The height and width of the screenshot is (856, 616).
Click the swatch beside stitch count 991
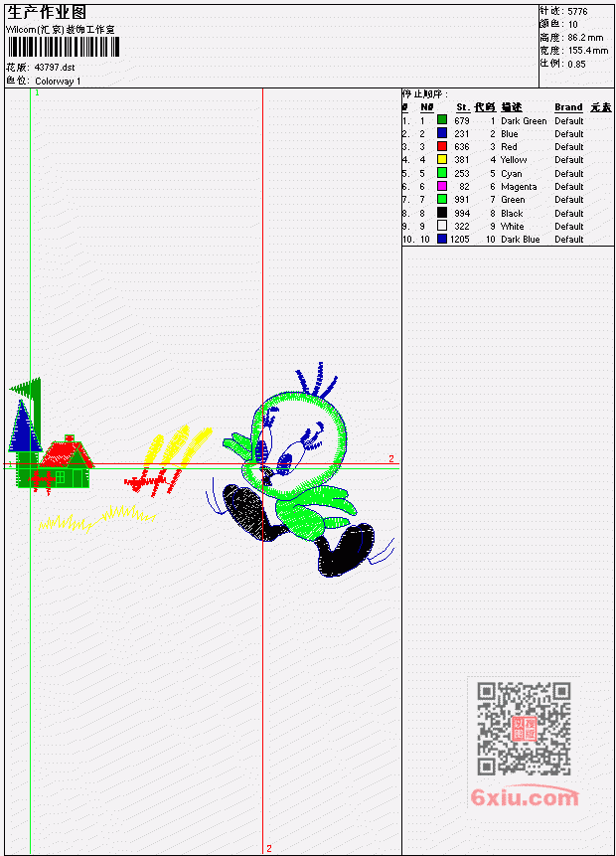tap(442, 199)
